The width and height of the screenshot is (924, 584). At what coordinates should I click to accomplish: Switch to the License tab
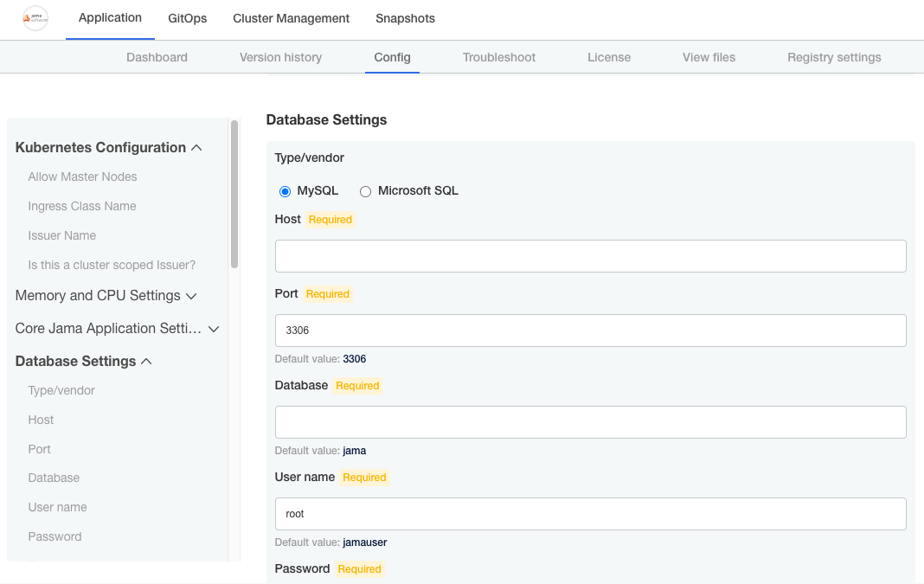[x=609, y=57]
